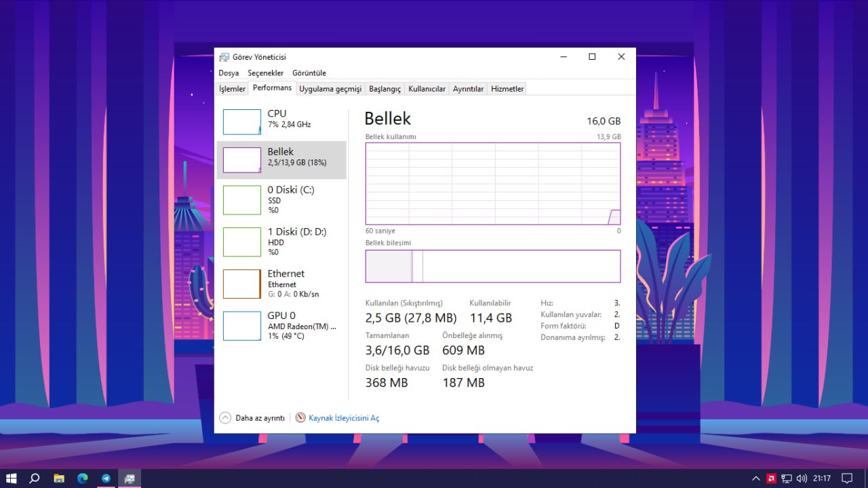Open Telegram from the taskbar
This screenshot has height=488, width=868.
point(106,478)
